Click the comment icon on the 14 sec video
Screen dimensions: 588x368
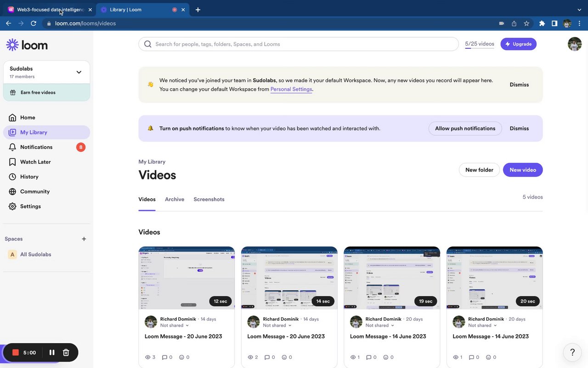pyautogui.click(x=267, y=357)
